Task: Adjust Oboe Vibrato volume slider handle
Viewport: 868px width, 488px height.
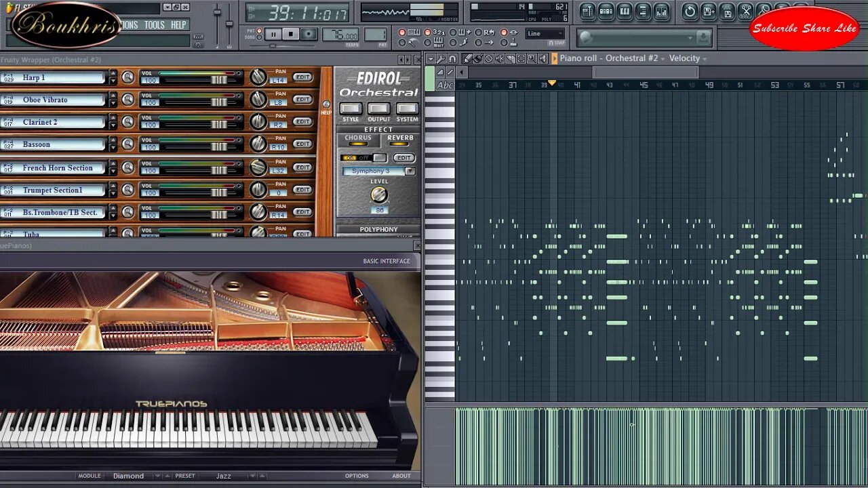Action: click(218, 102)
